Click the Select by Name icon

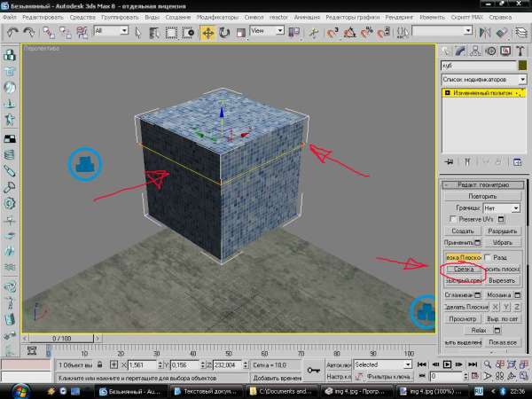pos(151,33)
